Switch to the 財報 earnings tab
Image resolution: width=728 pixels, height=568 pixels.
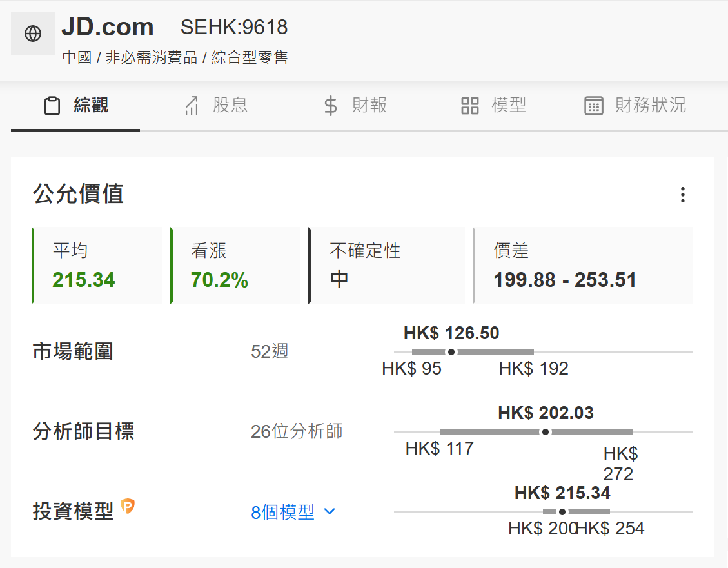[355, 106]
